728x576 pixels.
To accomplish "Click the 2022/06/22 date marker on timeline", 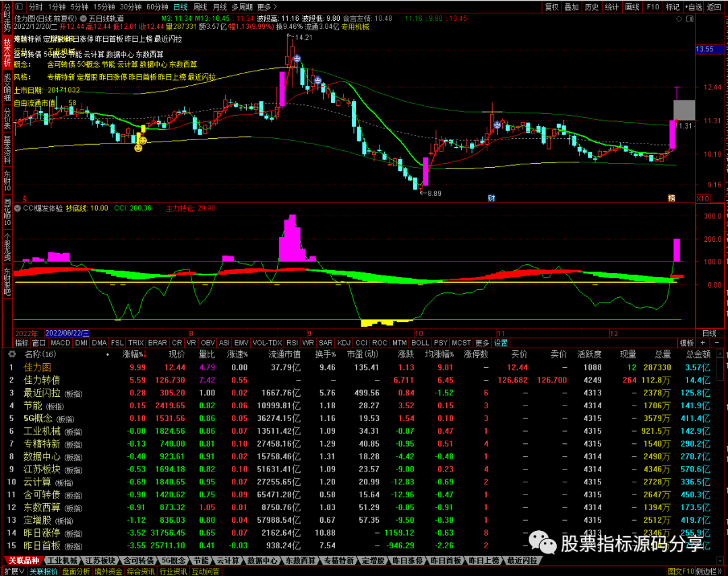I will click(67, 333).
